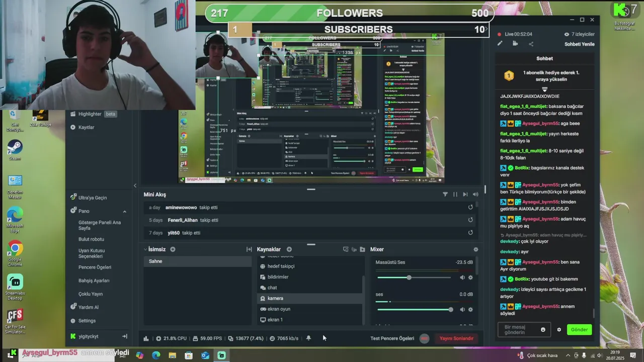Open Steam from the desktop
644x362 pixels.
15,150
